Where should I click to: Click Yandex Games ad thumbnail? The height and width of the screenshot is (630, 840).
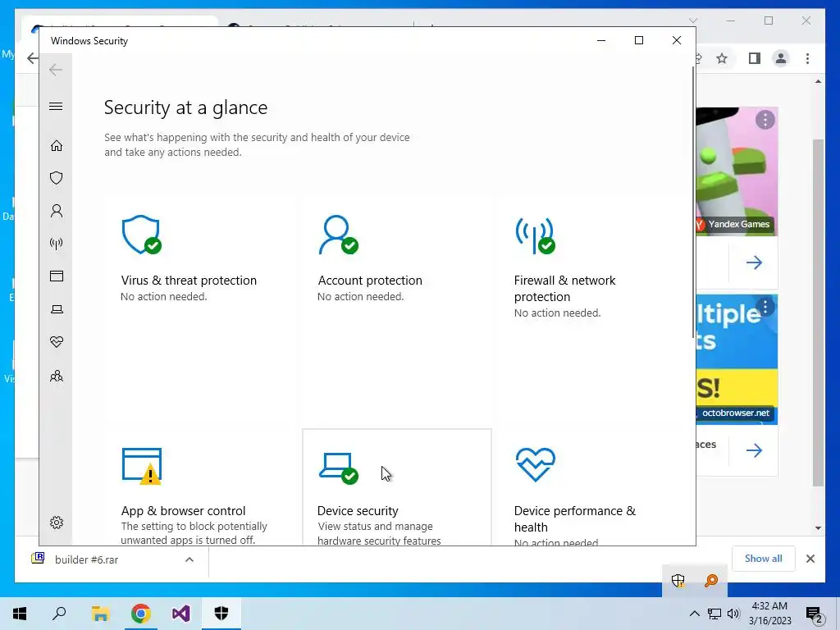(737, 171)
